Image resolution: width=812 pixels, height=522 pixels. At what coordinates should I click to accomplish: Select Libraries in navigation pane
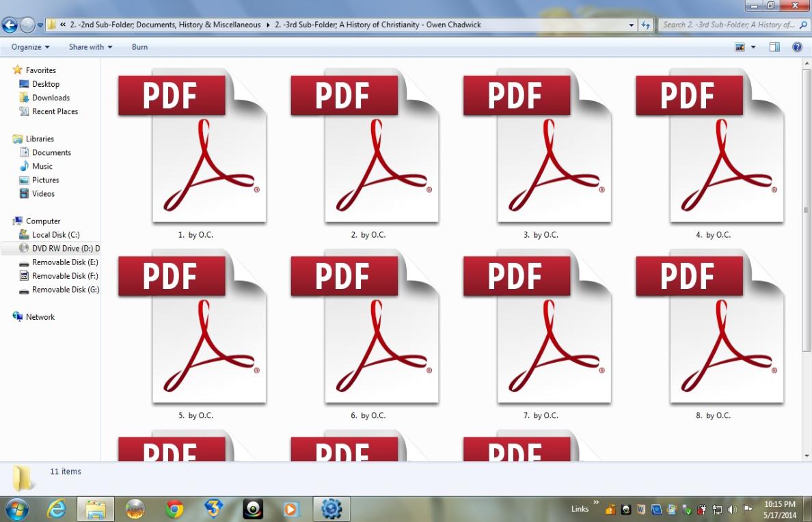tap(33, 139)
